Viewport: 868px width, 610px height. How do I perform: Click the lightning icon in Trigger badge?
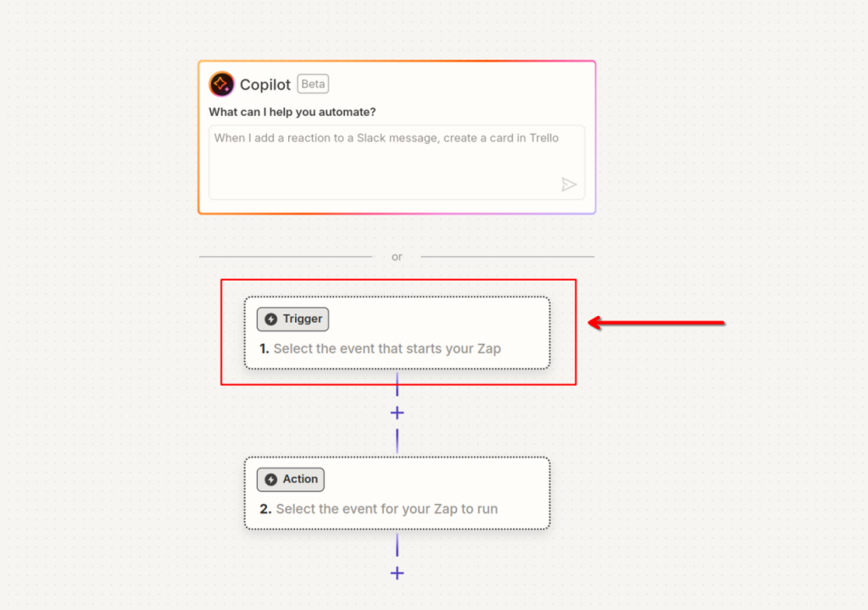[270, 319]
